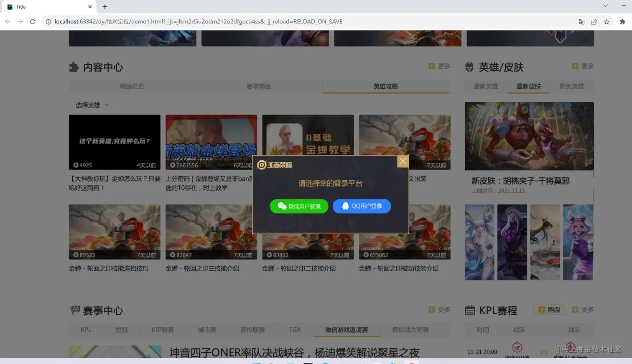Open the 胡桃夹子-干将莫邪 skin image
Screen dimensions: 632x364
point(529,136)
